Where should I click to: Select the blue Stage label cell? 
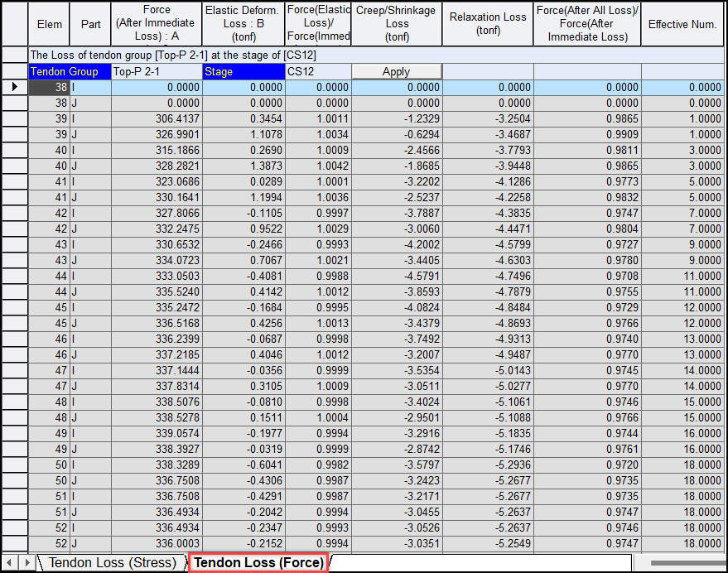[x=243, y=71]
